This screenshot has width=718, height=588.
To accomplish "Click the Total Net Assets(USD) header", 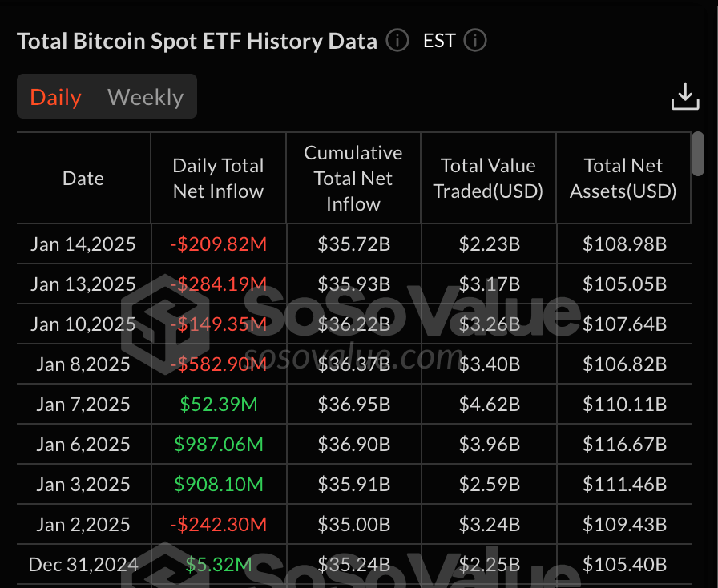I will click(623, 179).
